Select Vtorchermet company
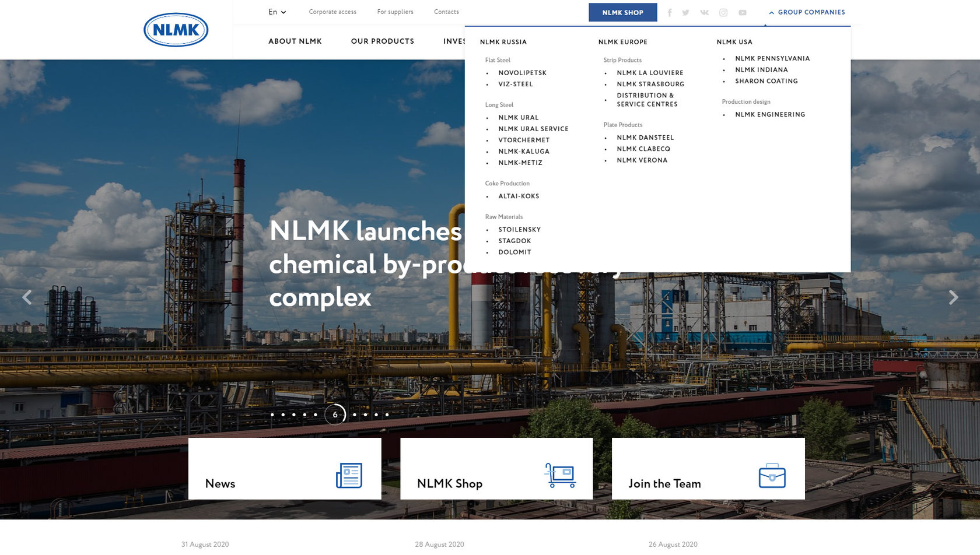 click(x=524, y=140)
